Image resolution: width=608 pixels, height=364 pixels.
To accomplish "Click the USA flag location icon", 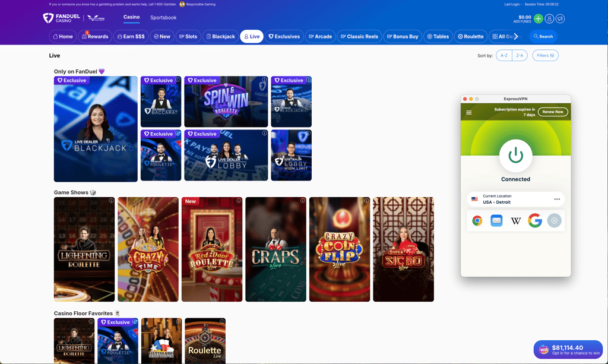I will (x=474, y=199).
